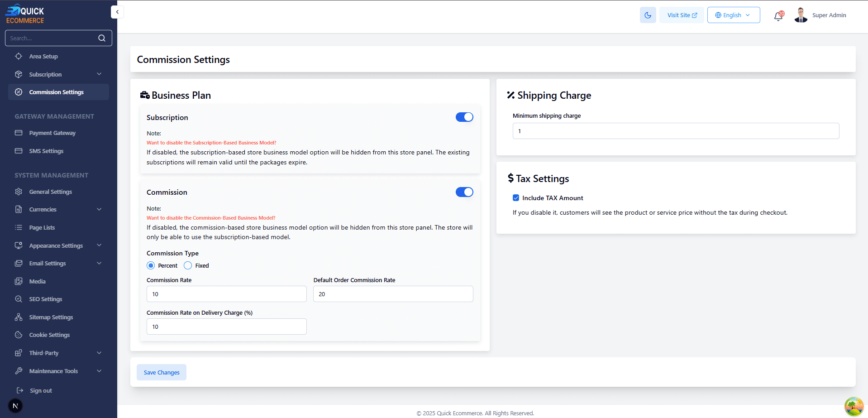Click the Super Admin avatar
This screenshot has width=868, height=418.
tap(801, 15)
